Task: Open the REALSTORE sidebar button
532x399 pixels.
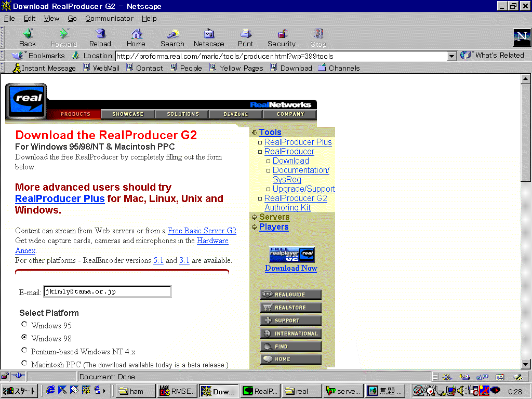Action: (x=291, y=308)
